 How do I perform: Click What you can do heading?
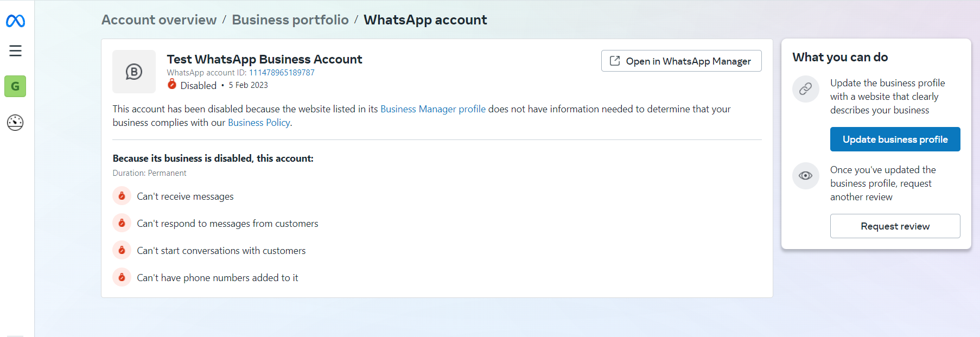[x=840, y=57]
